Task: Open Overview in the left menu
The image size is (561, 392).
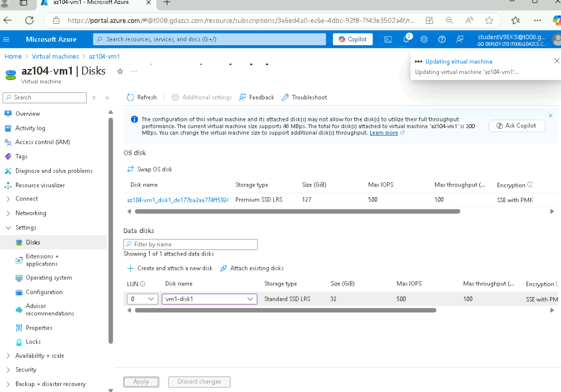Action: [x=28, y=114]
